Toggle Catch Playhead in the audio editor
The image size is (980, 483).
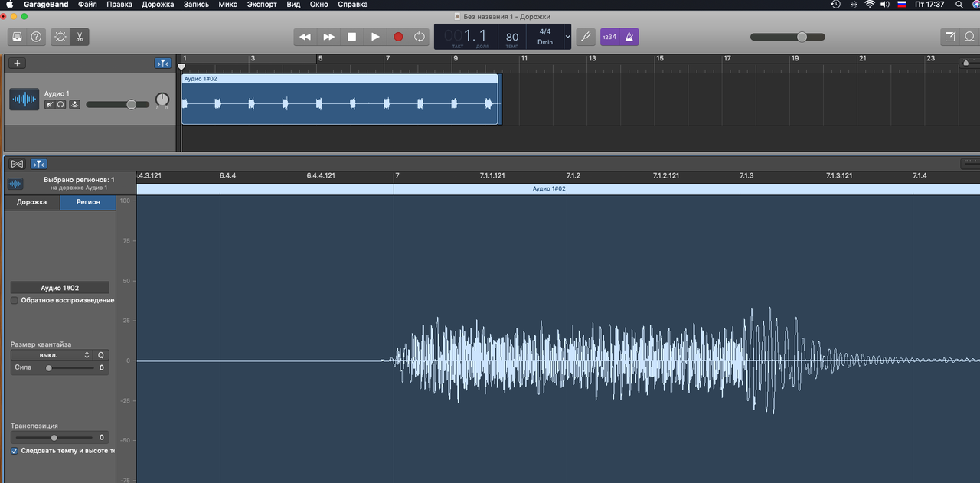[39, 164]
